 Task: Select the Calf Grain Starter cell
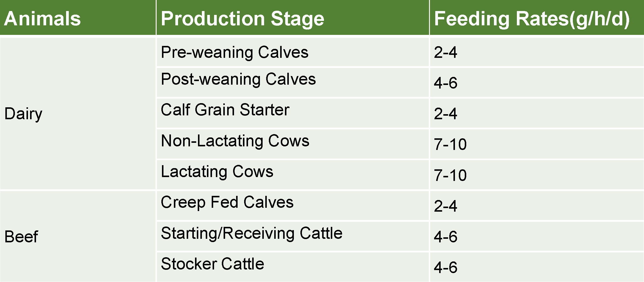(293, 113)
